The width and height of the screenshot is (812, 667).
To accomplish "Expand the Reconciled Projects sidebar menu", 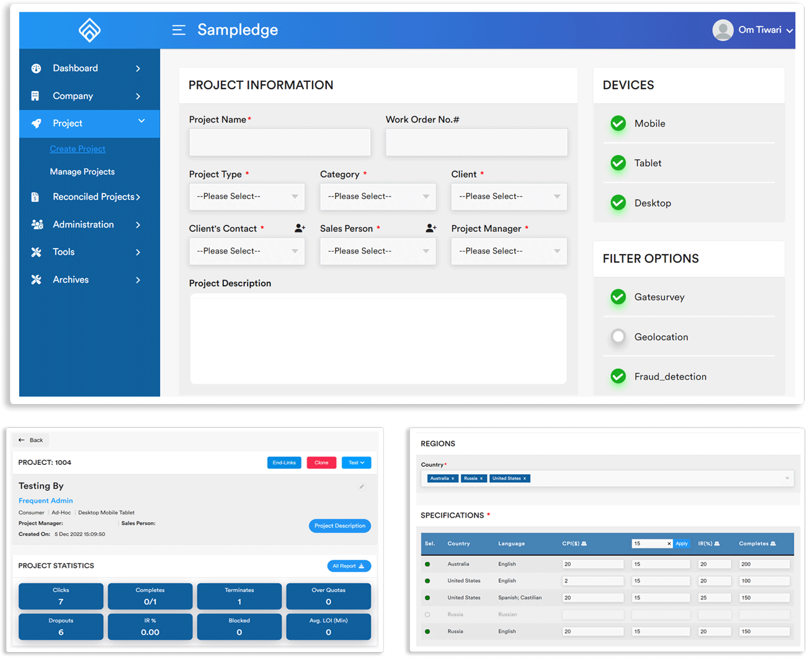I will coord(96,197).
